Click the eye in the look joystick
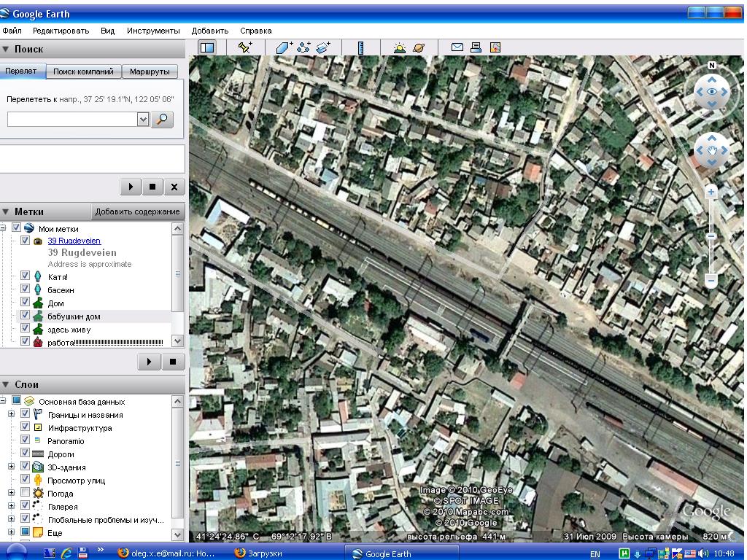The width and height of the screenshot is (747, 560). click(x=712, y=91)
